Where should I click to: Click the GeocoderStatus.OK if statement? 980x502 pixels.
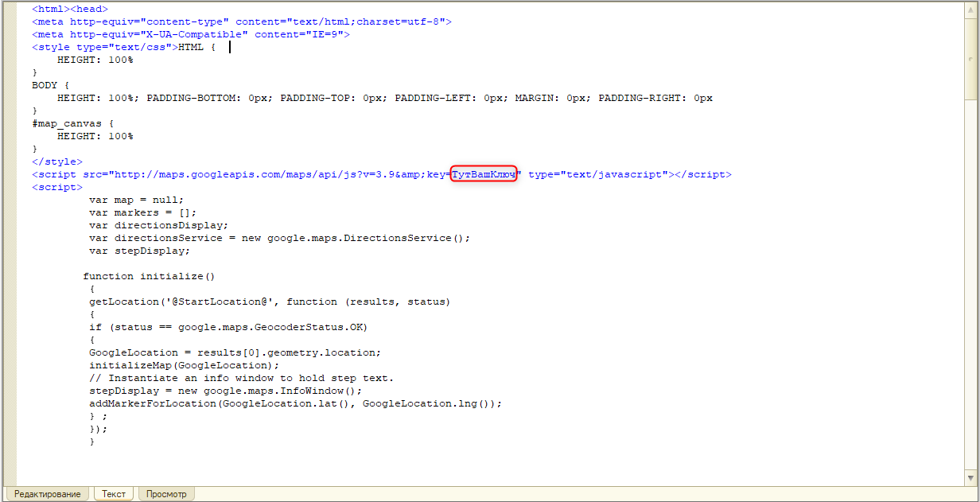coord(228,327)
